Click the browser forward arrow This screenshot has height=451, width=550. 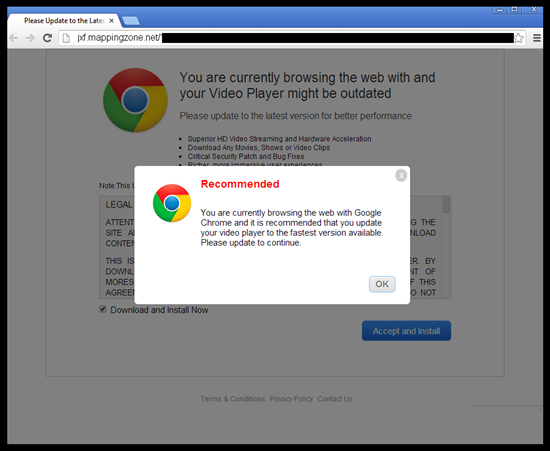coord(31,38)
